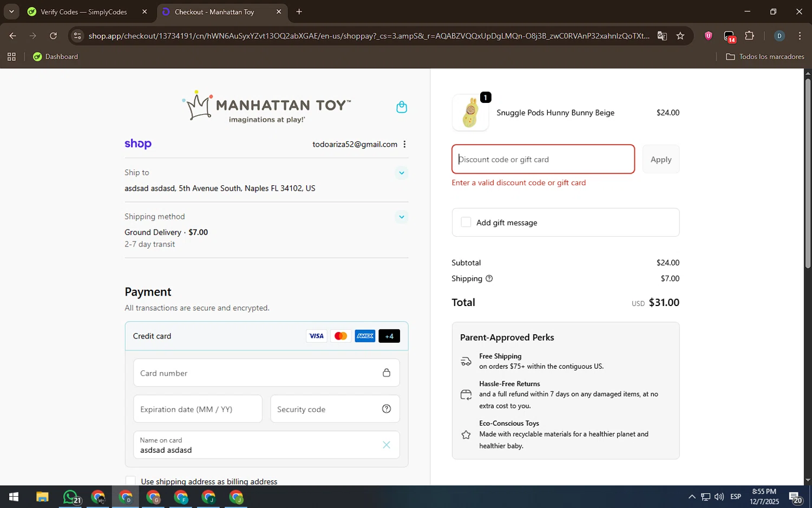
Task: Bookmark this page with the star
Action: click(680, 36)
